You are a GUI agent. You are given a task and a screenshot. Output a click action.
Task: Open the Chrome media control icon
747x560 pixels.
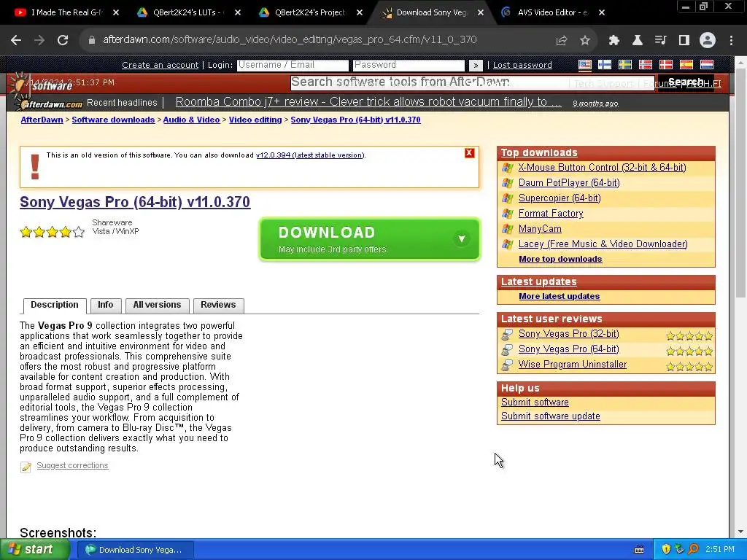660,41
